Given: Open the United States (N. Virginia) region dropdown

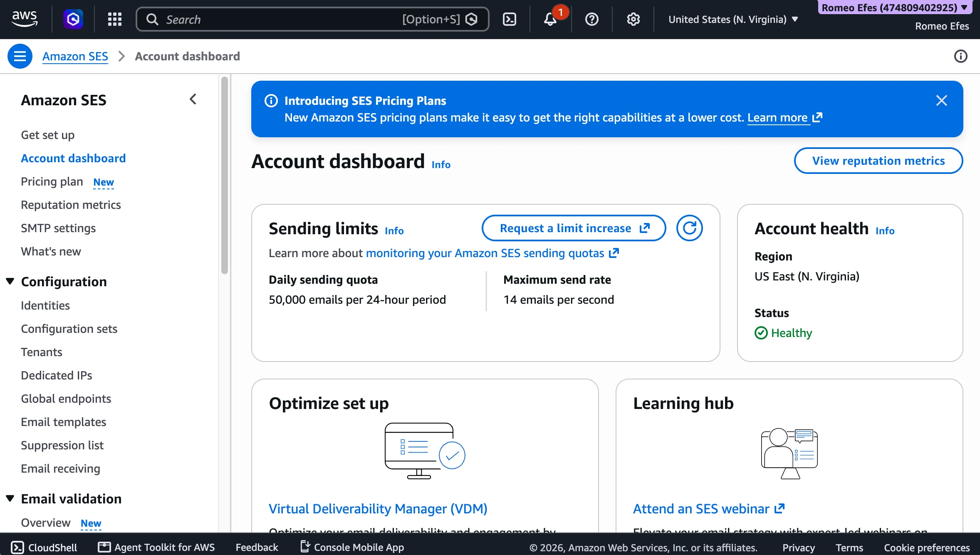Looking at the screenshot, I should [733, 19].
